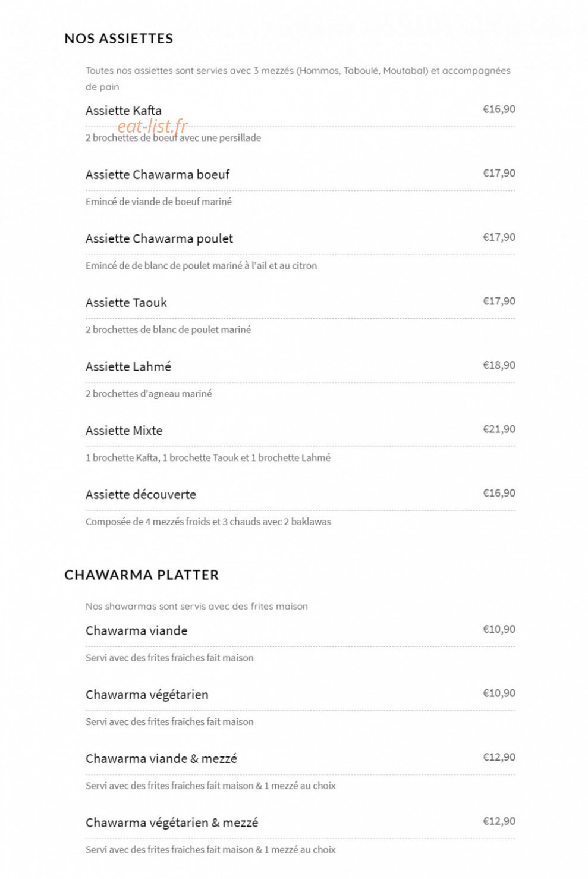This screenshot has height=879, width=588.
Task: Select the Assiette Mixte entry
Action: coord(124,431)
